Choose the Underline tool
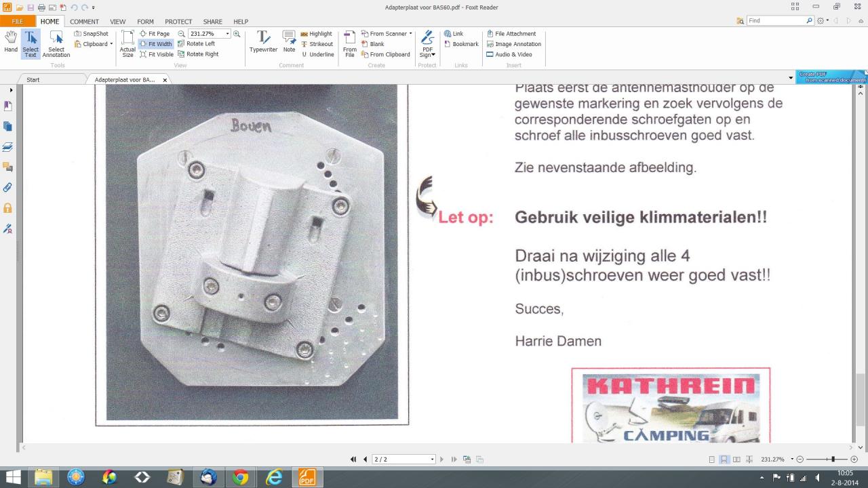The height and width of the screenshot is (488, 868). point(317,54)
